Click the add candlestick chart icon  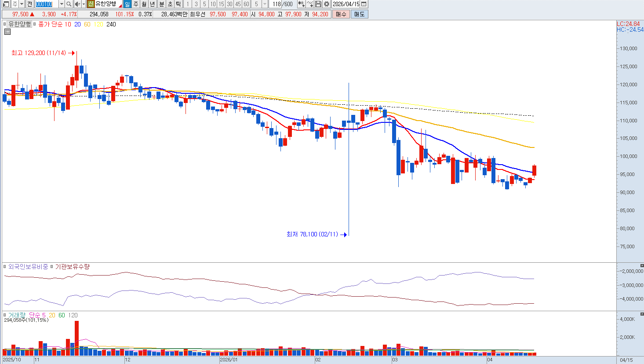click(x=302, y=4)
